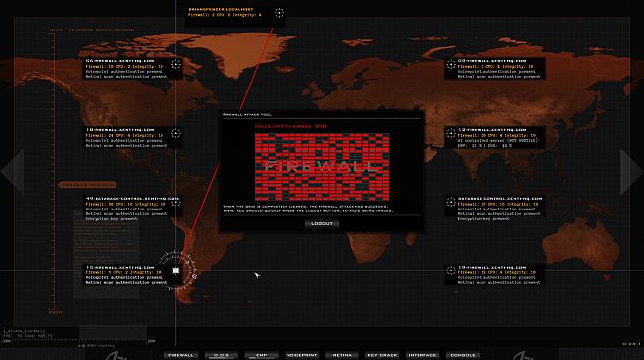Viewport: 644px width, 360px height.
Task: Click the 12-firewall.xenti-hq.com server name
Action: pos(492,130)
